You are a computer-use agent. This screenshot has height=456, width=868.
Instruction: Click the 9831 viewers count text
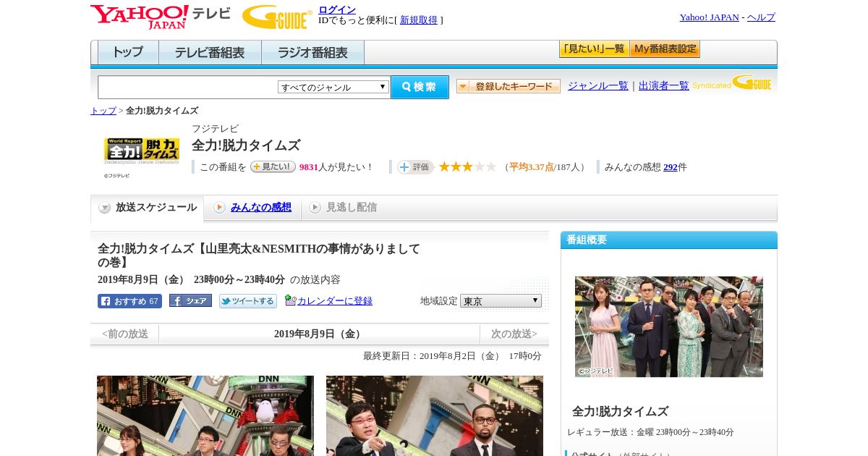(309, 167)
